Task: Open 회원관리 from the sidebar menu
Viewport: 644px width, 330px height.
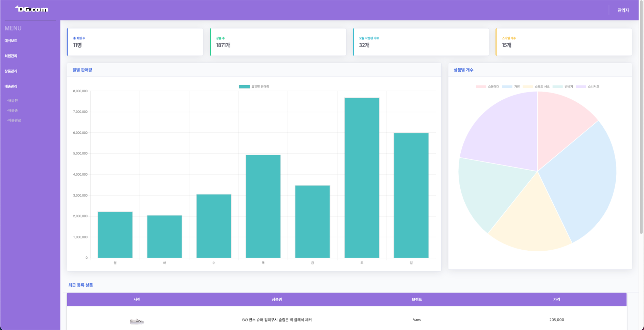Action: tap(10, 56)
